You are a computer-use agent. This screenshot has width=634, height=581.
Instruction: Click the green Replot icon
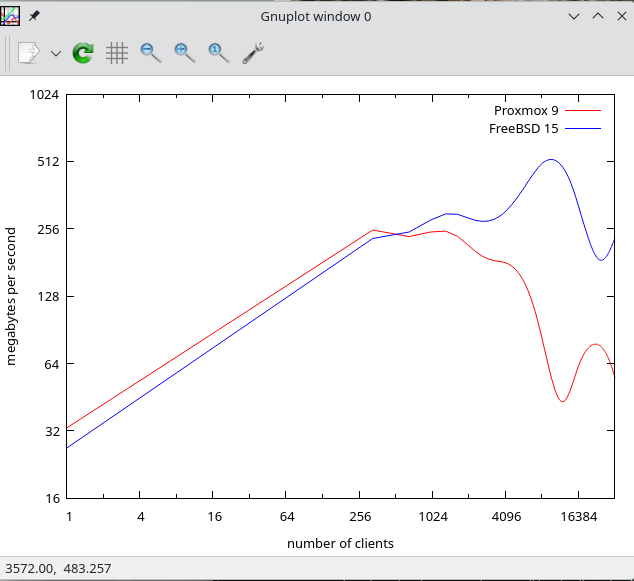coord(83,53)
